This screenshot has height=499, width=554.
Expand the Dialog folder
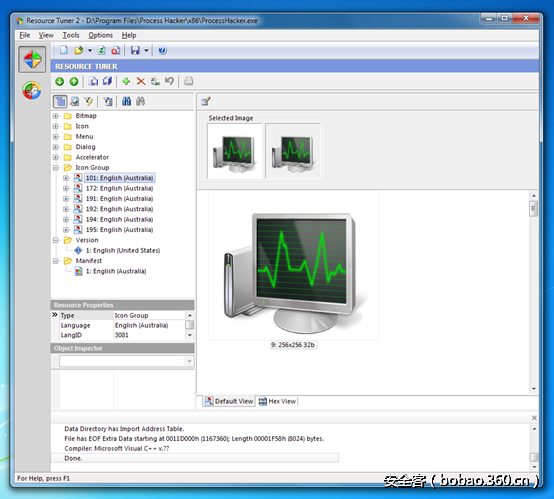[x=55, y=147]
